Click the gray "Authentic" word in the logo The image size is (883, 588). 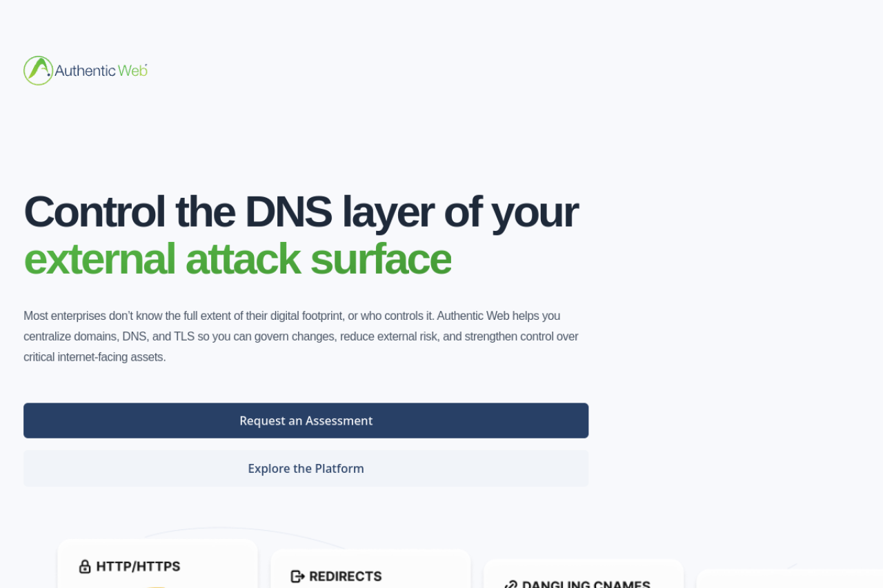(85, 70)
